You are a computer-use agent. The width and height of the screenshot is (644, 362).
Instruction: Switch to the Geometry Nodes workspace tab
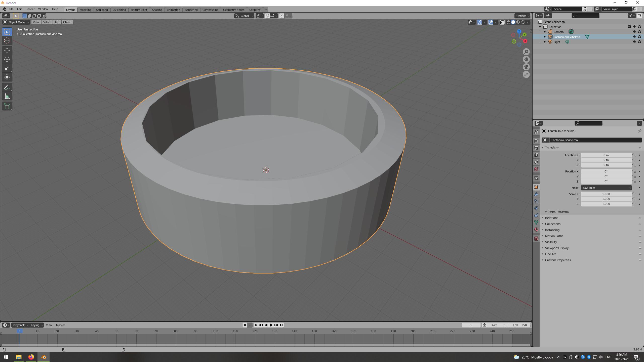click(233, 10)
